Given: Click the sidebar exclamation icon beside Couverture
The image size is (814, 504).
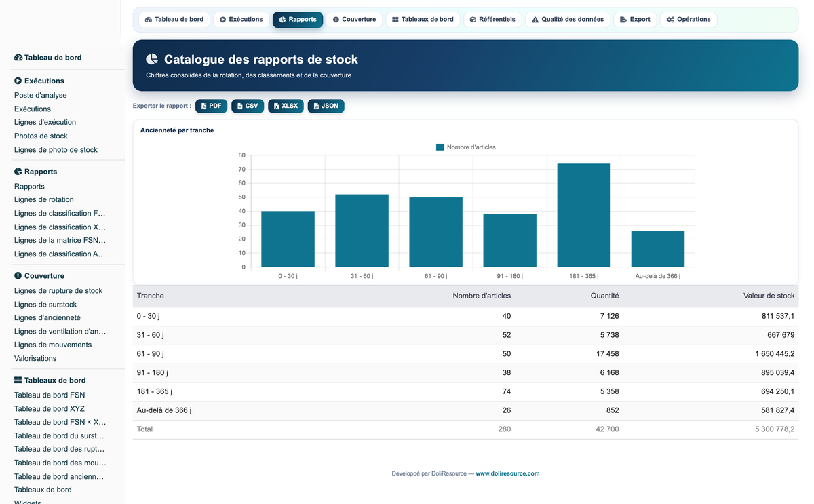Looking at the screenshot, I should (18, 276).
